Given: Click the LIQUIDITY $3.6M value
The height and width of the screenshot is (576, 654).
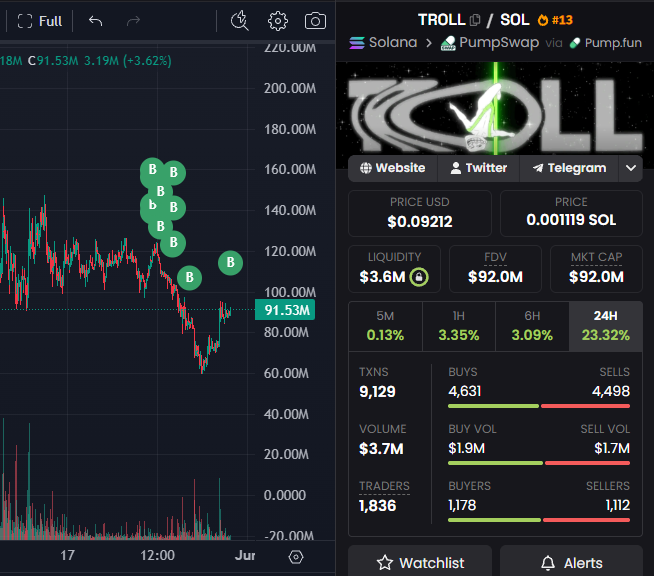Looking at the screenshot, I should point(382,277).
